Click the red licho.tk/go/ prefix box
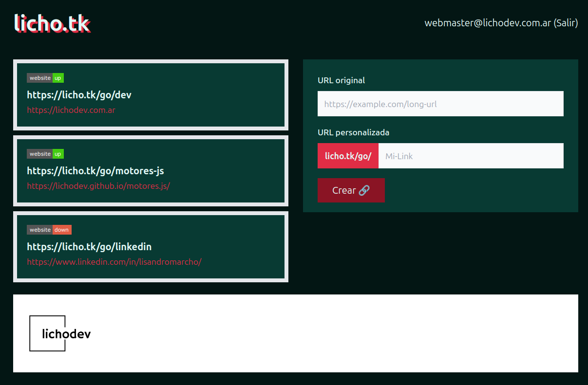The height and width of the screenshot is (385, 588). [348, 156]
